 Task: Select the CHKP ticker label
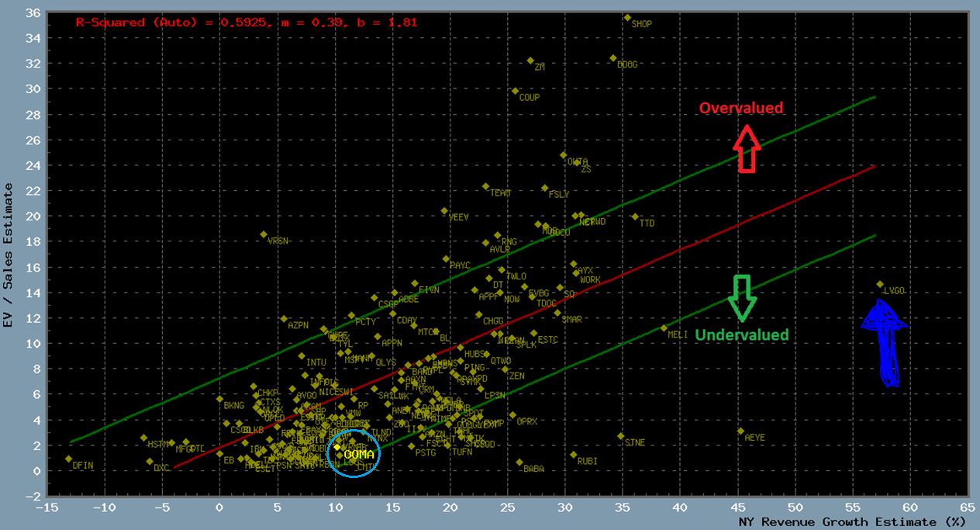[267, 393]
